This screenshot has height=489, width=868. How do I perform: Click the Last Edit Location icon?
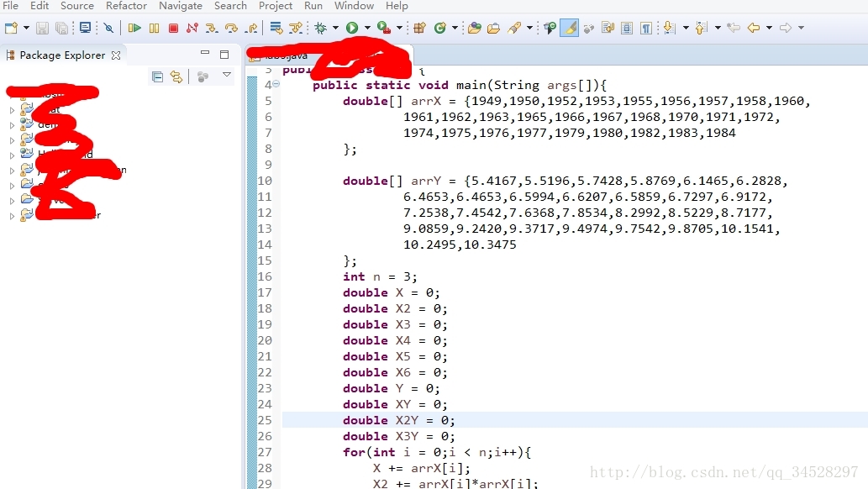(x=734, y=28)
